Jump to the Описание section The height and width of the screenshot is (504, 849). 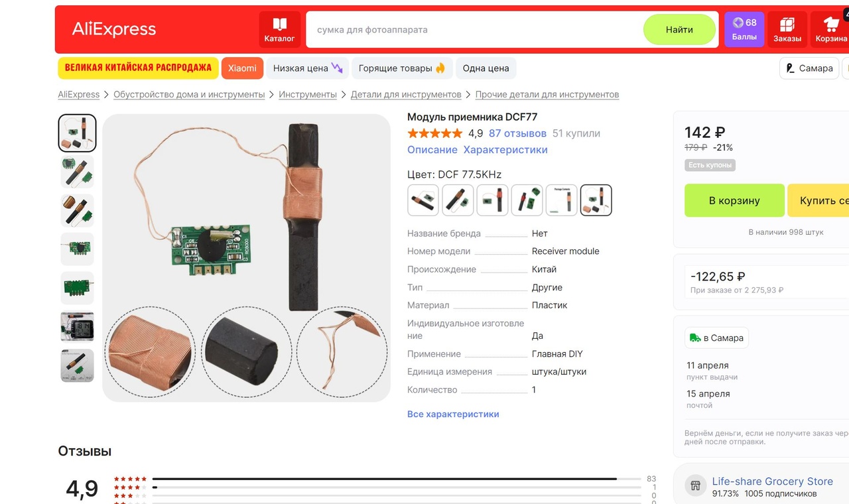(x=432, y=150)
